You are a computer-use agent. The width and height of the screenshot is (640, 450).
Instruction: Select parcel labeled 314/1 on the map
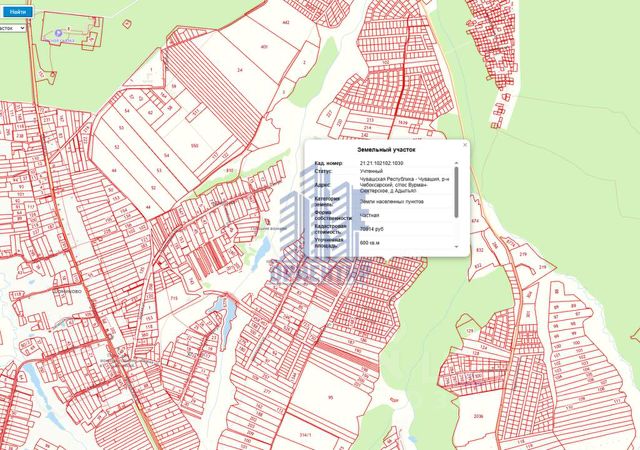[x=305, y=435]
